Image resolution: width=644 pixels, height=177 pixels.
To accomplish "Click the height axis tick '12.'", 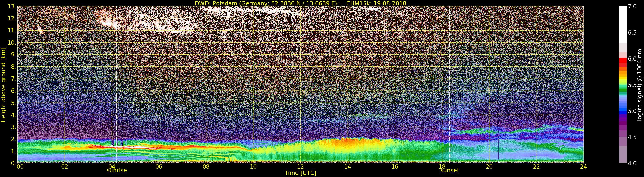I will (x=12, y=18).
